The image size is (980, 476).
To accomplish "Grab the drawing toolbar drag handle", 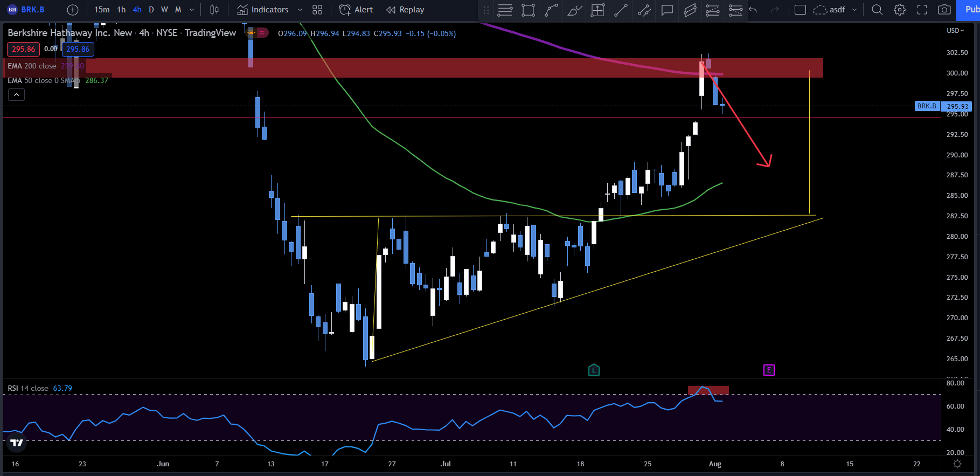I will click(486, 10).
